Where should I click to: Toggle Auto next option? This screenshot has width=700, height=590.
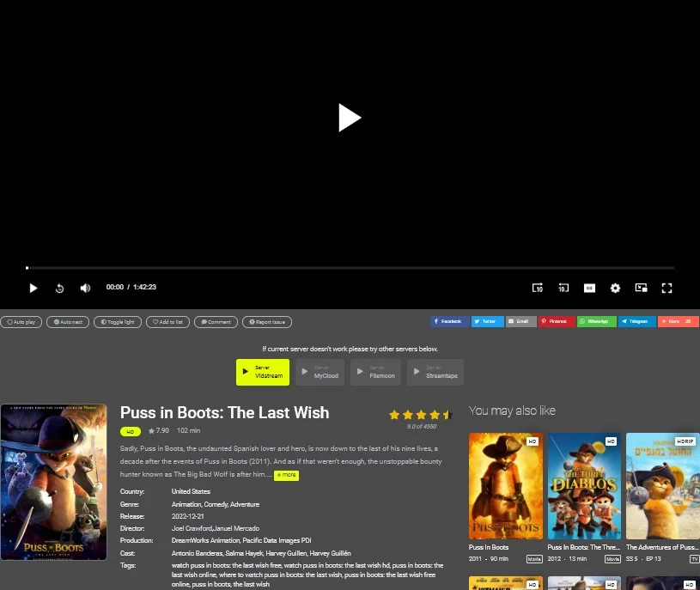tap(68, 322)
